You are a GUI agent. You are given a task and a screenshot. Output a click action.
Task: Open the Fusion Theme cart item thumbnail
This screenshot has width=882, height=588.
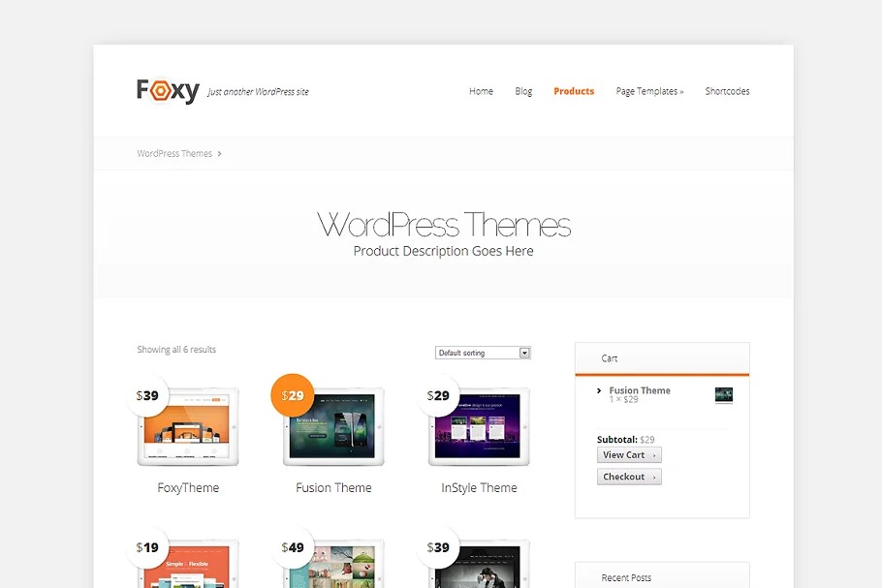(723, 395)
